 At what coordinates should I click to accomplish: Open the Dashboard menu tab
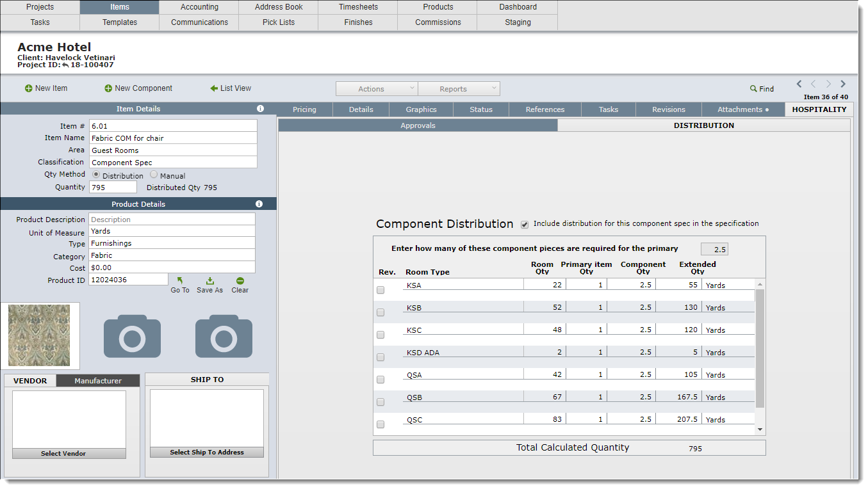(x=518, y=7)
